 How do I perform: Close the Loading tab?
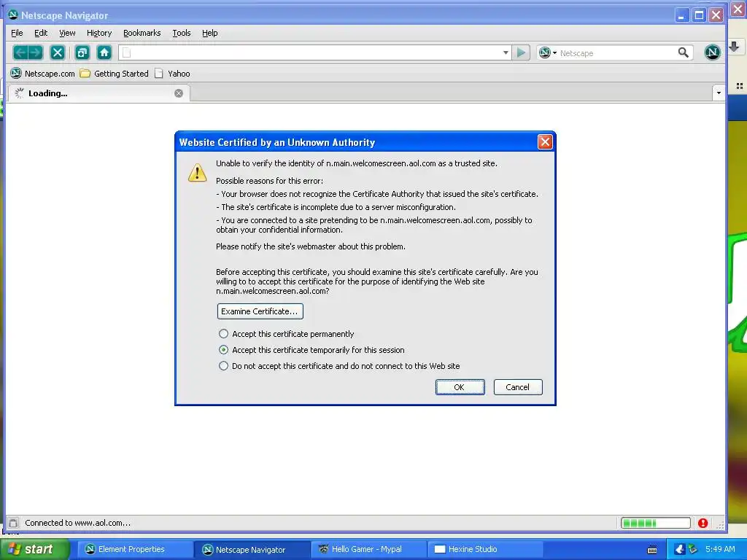179,93
